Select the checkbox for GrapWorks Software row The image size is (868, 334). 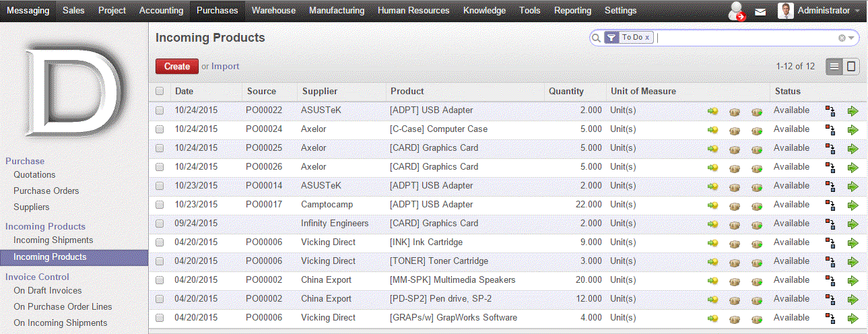point(160,318)
